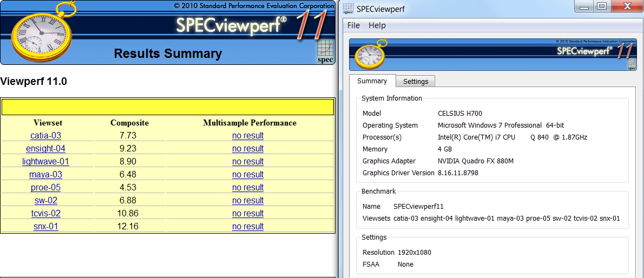Screen dimensions: 644x278
Task: Click the snx-01 composite score 12.16
Action: click(x=129, y=226)
